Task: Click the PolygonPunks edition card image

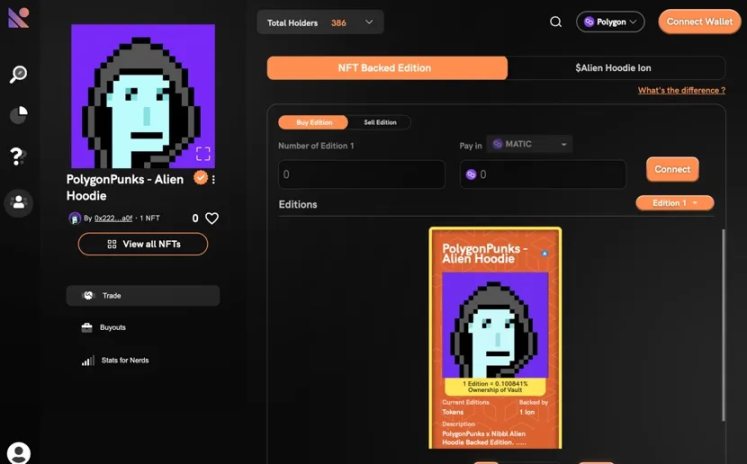Action: 495,325
